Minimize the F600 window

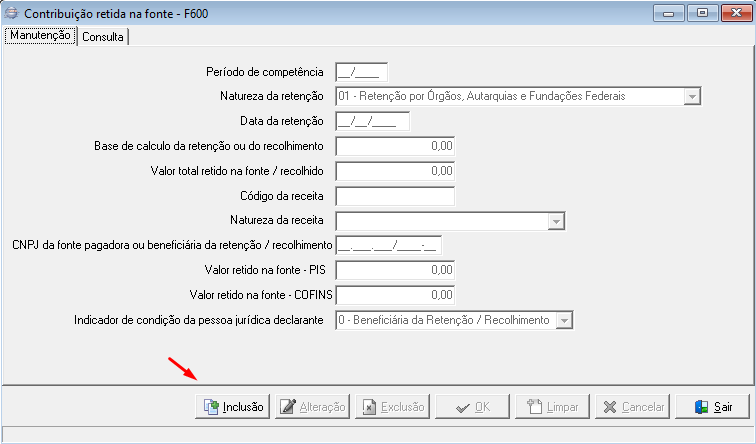[668, 13]
